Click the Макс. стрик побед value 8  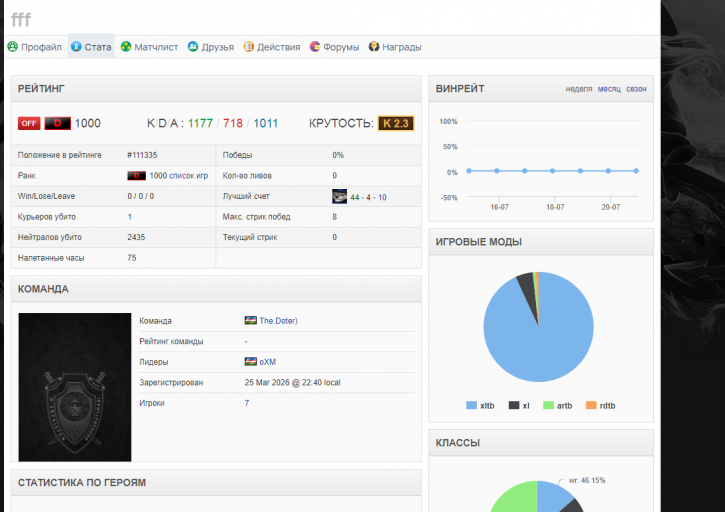(x=334, y=216)
